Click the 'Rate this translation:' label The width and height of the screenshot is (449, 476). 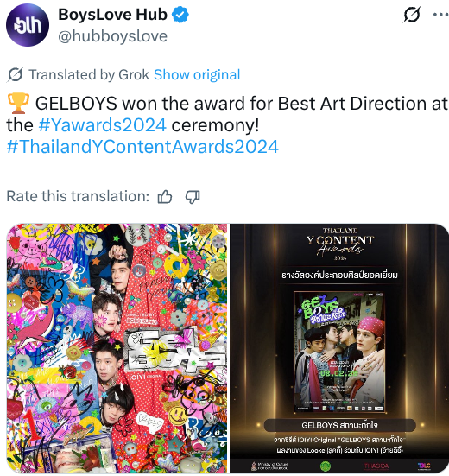coord(78,196)
